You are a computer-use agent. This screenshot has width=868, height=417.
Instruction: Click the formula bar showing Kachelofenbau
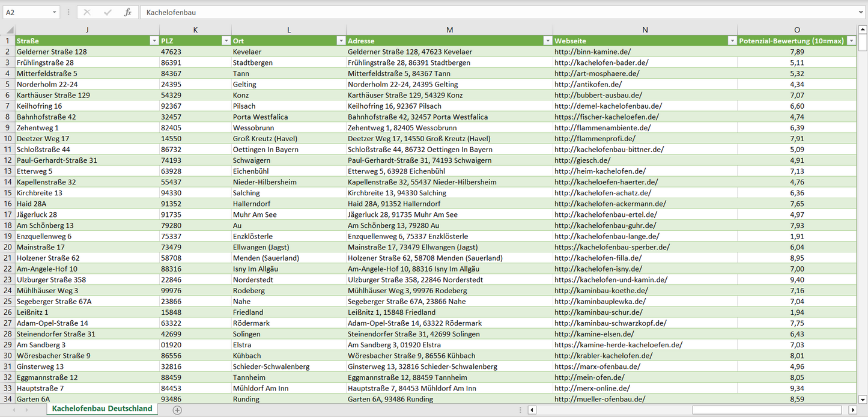481,12
